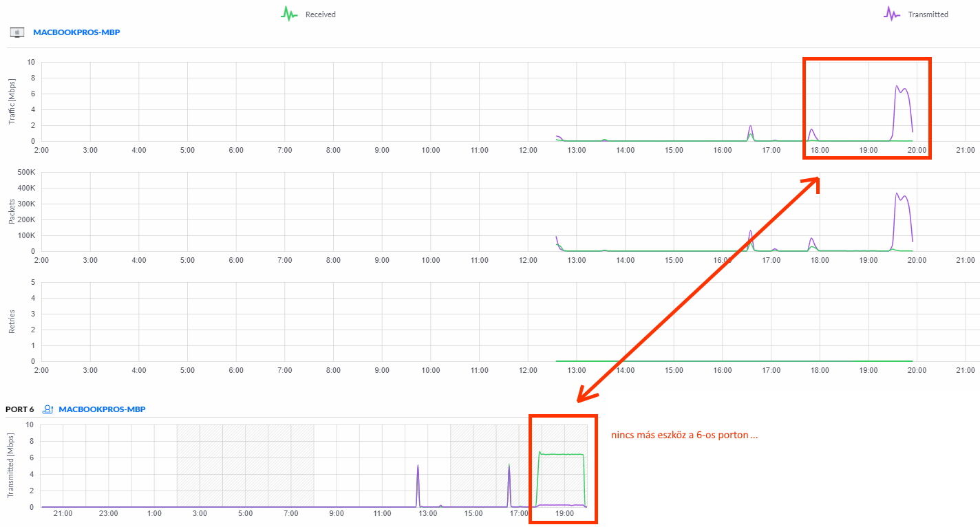Click Port 6 purple spike before 13:00

coord(418,482)
